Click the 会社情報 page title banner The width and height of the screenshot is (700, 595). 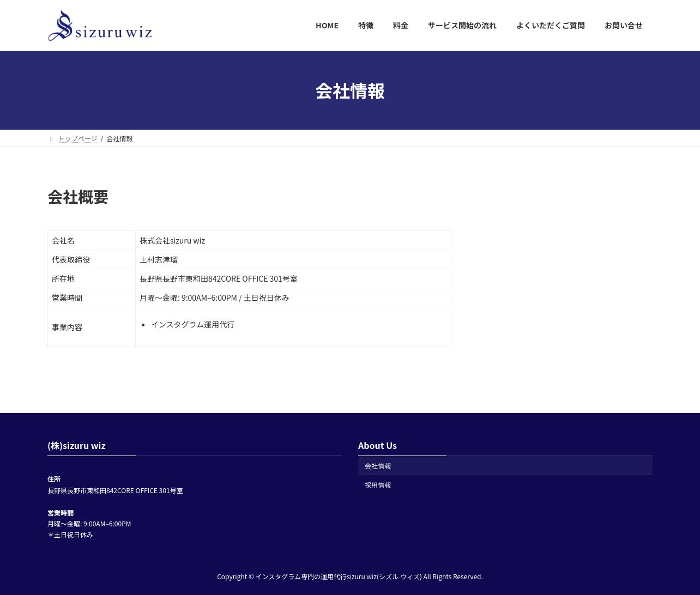coord(350,91)
